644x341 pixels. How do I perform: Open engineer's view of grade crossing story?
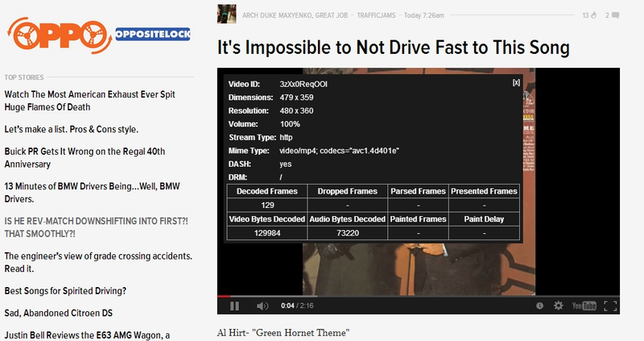[98, 262]
